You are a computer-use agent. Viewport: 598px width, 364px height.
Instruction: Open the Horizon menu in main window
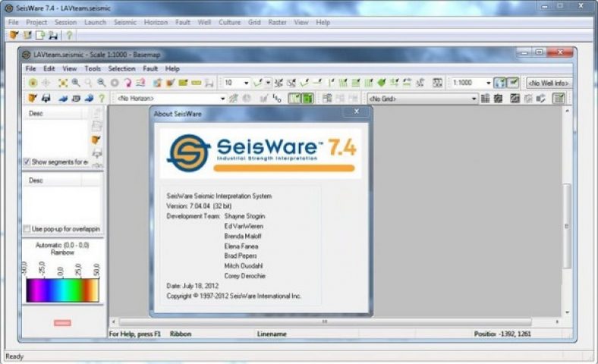(x=156, y=22)
